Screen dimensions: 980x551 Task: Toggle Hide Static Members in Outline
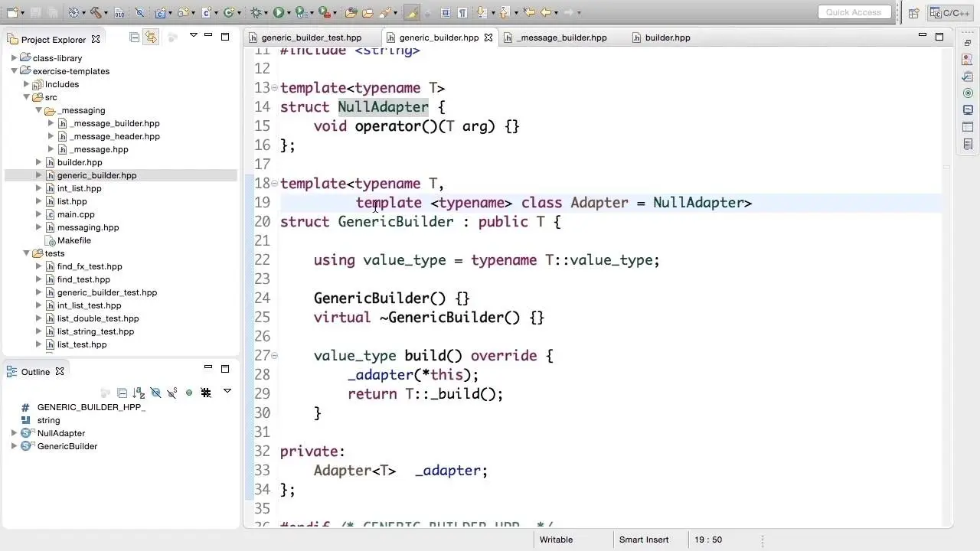(172, 393)
